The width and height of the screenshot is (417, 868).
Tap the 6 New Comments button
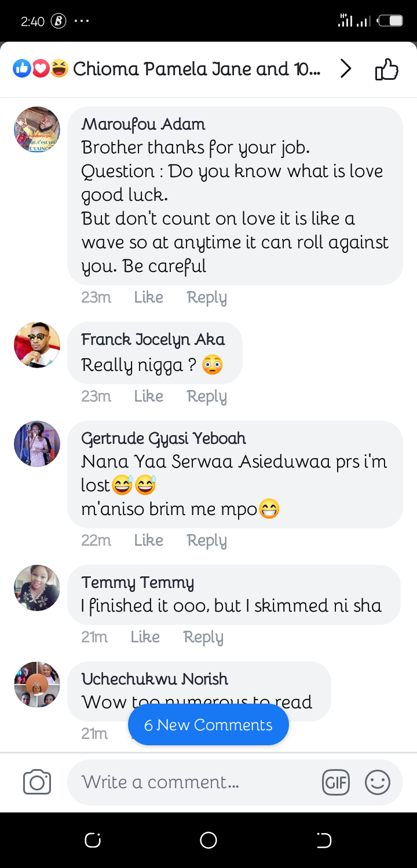[209, 725]
